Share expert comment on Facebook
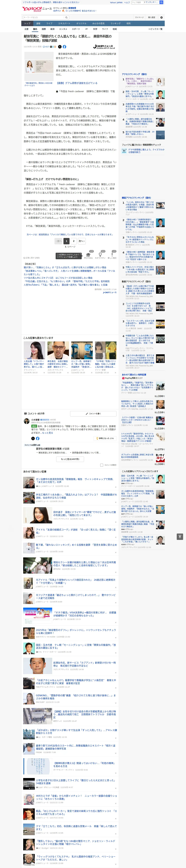186x868 pixels. point(38,438)
